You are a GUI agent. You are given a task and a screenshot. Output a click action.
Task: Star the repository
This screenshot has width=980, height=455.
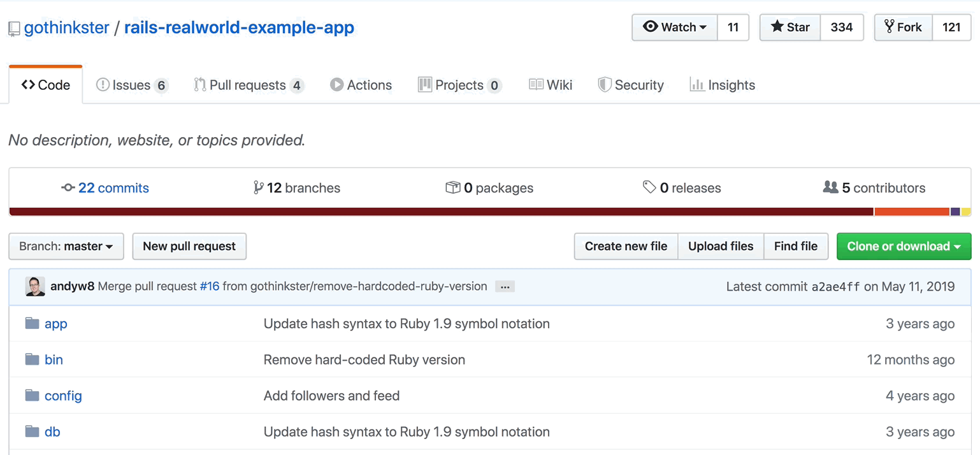coord(790,27)
